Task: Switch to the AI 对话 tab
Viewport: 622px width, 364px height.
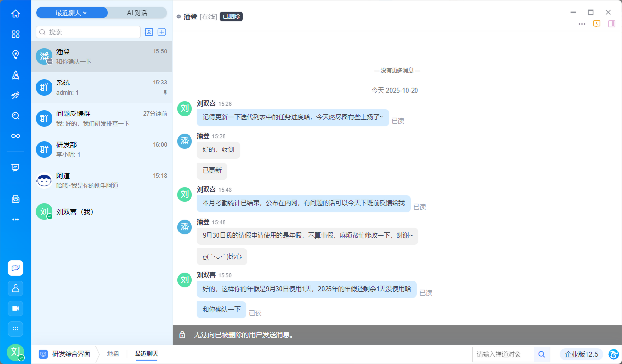Action: (x=138, y=13)
